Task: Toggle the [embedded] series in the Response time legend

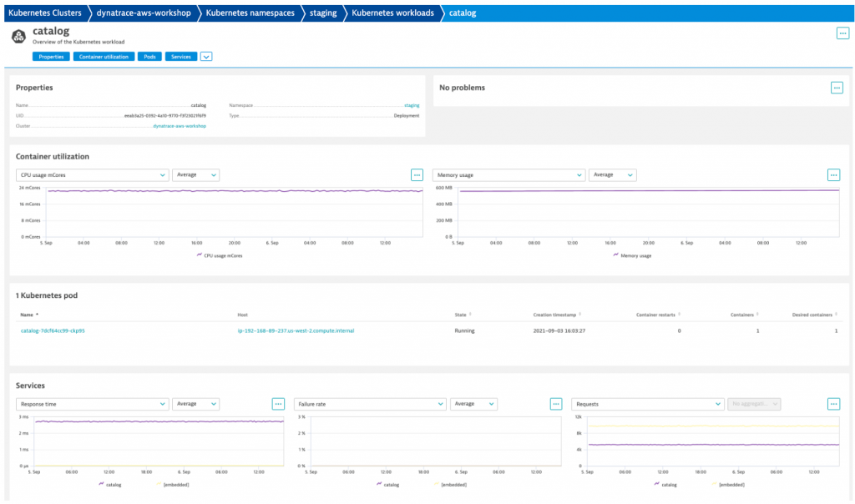Action: tap(173, 484)
